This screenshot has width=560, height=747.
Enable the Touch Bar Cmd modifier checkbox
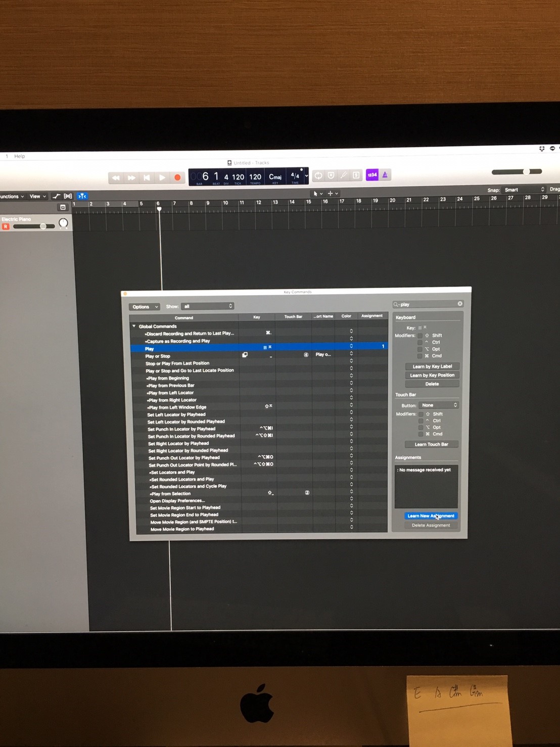coord(421,434)
